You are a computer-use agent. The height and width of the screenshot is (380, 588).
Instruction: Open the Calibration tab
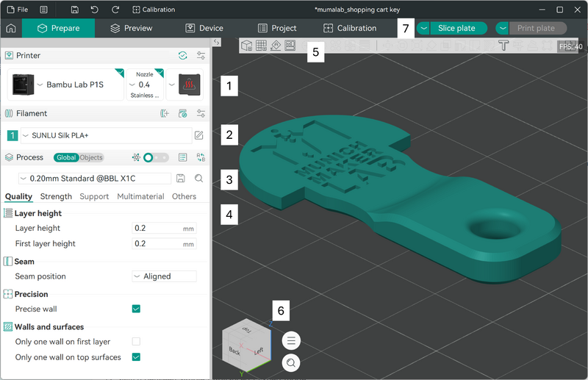point(350,28)
